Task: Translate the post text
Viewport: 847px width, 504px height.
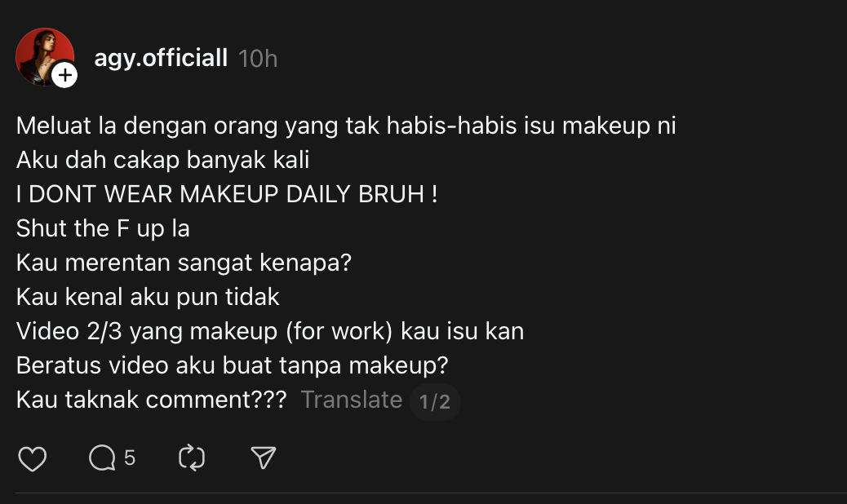Action: [x=351, y=400]
